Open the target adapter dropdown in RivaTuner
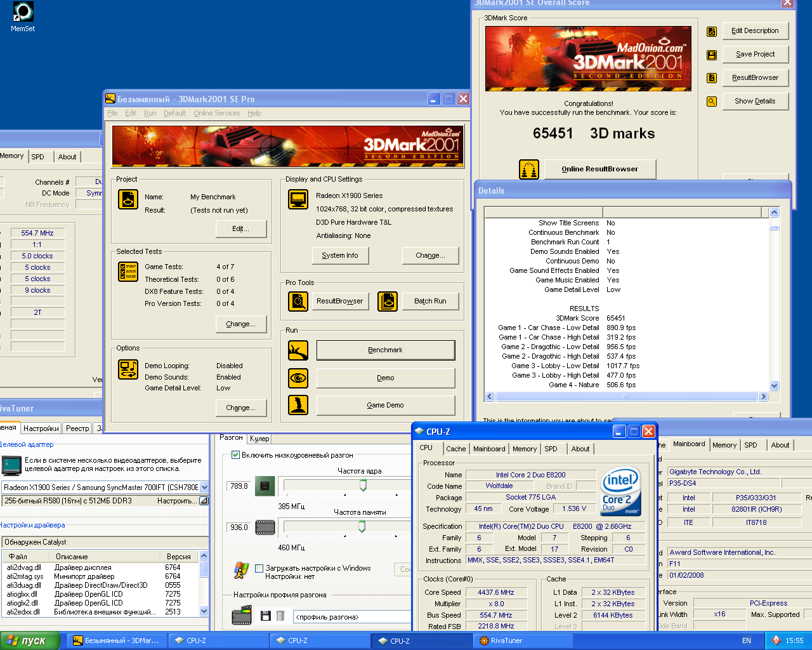The image size is (812, 650). [x=204, y=487]
